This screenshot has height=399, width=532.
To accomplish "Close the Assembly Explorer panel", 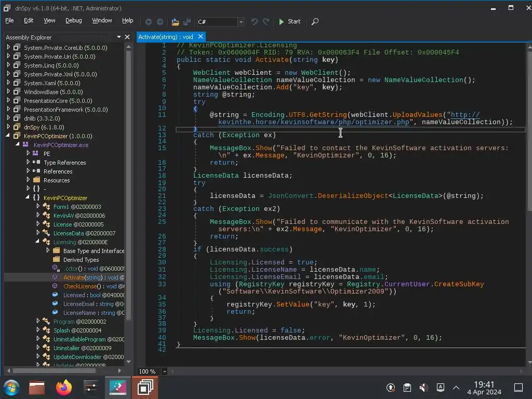I will [127, 37].
